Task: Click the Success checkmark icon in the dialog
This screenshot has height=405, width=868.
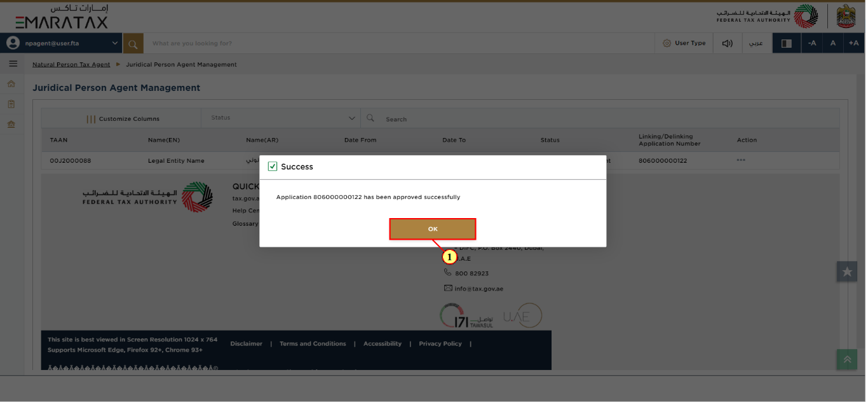Action: tap(273, 167)
